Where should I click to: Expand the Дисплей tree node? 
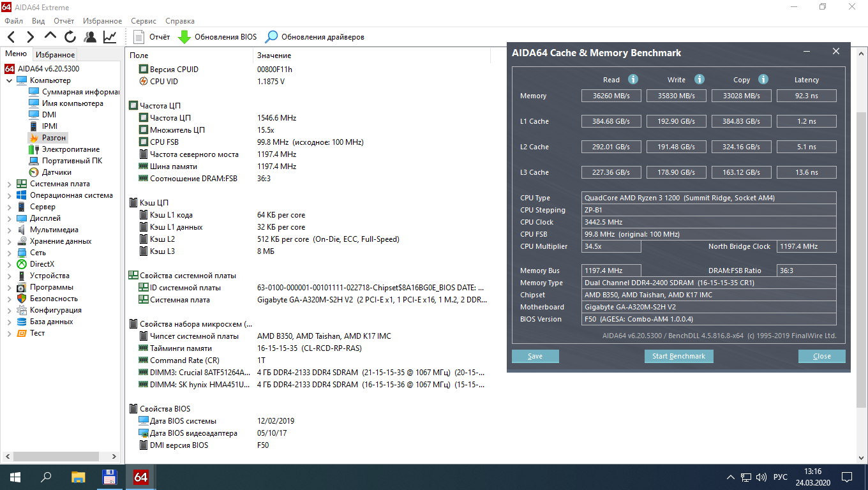point(9,218)
